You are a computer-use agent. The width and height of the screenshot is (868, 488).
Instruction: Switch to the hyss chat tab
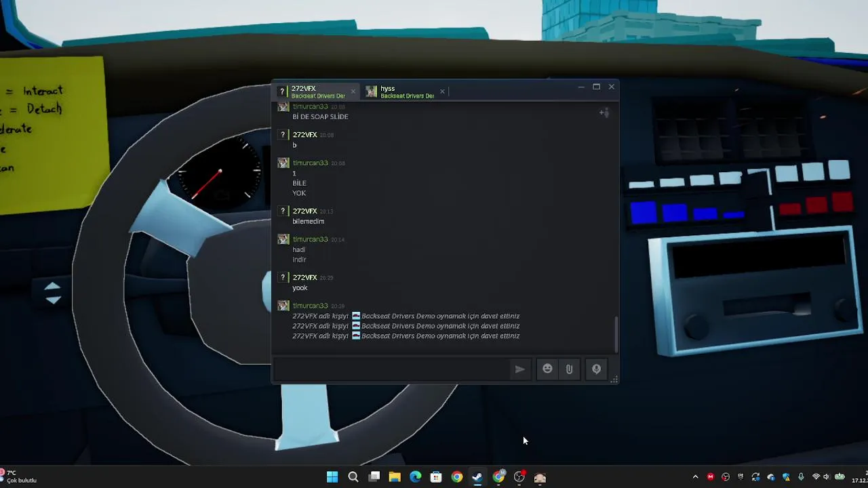tap(406, 91)
